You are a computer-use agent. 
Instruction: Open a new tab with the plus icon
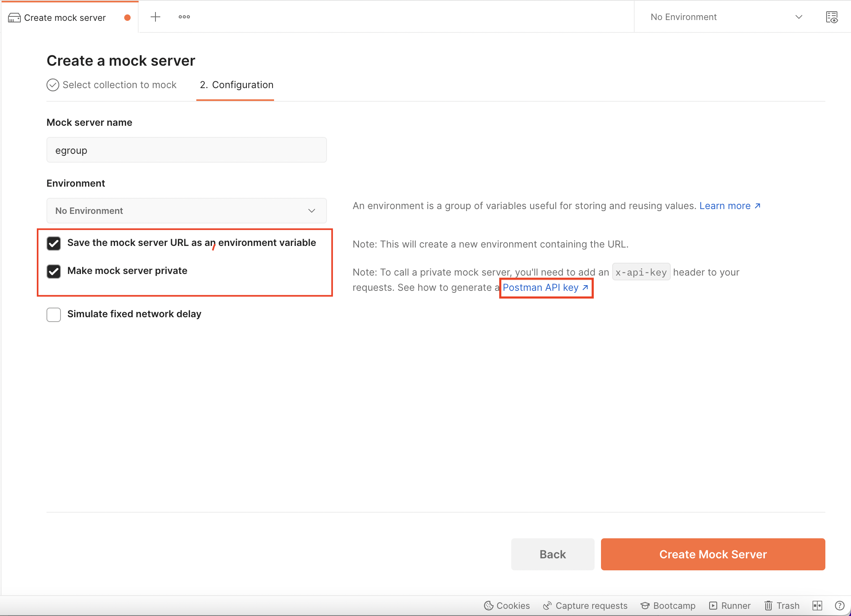coord(155,17)
